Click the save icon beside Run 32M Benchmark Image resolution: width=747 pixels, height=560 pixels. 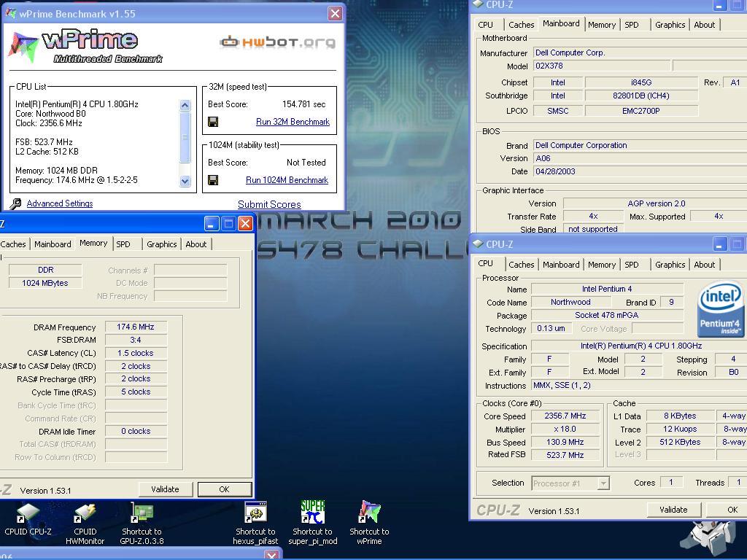pyautogui.click(x=213, y=122)
